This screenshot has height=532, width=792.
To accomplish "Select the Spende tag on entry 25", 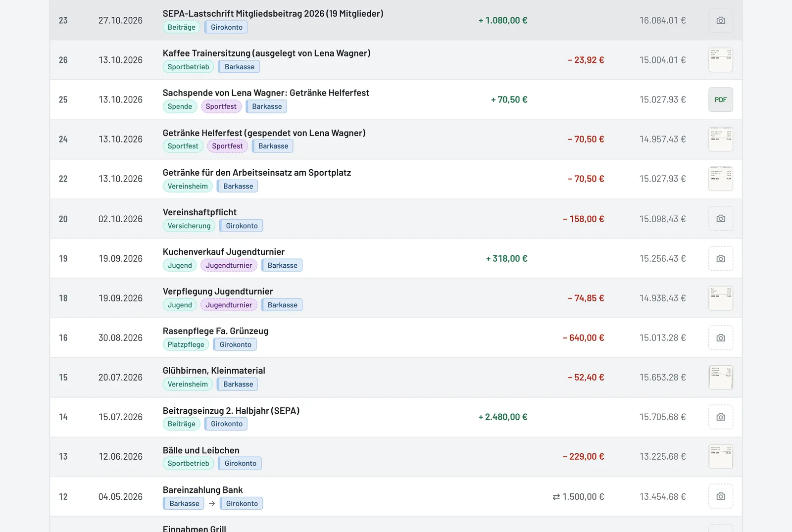I will click(180, 106).
